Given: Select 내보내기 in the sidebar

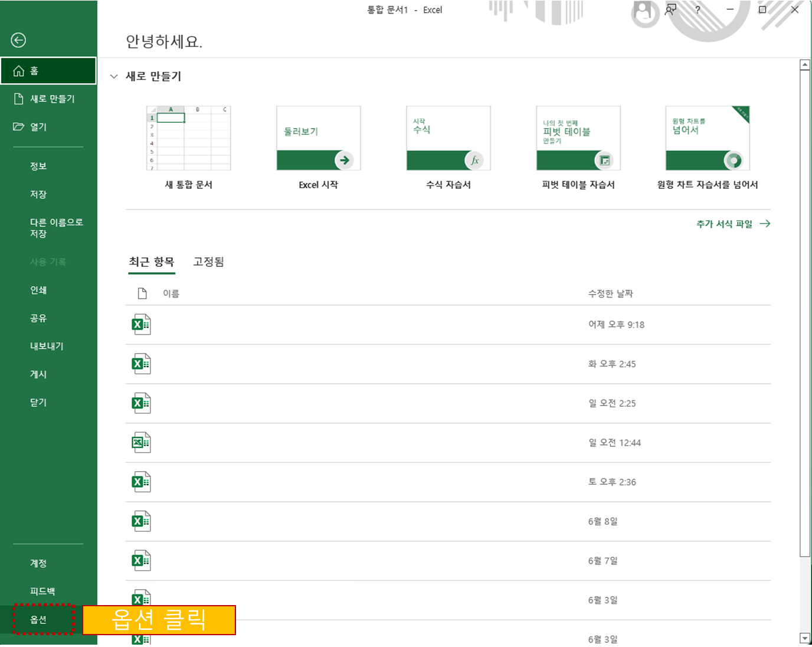Looking at the screenshot, I should click(x=47, y=346).
